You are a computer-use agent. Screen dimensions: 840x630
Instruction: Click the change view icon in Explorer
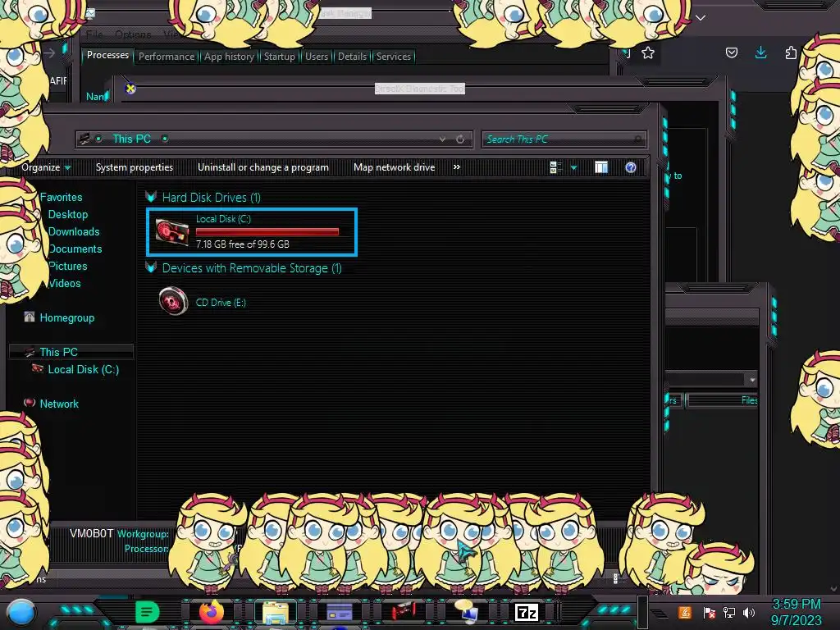point(555,167)
